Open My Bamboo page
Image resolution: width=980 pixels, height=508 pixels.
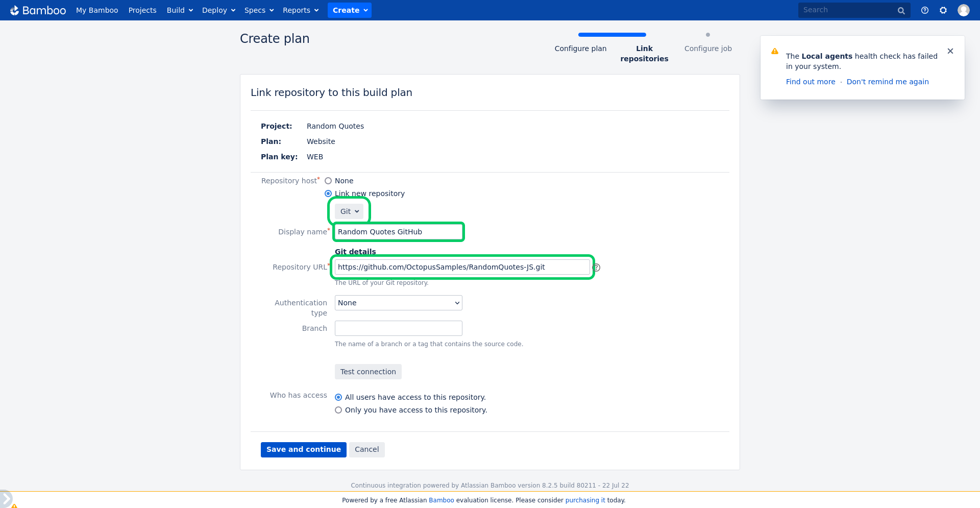97,10
